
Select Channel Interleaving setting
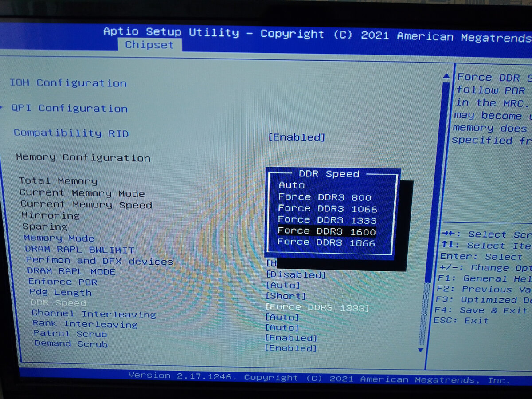94,314
